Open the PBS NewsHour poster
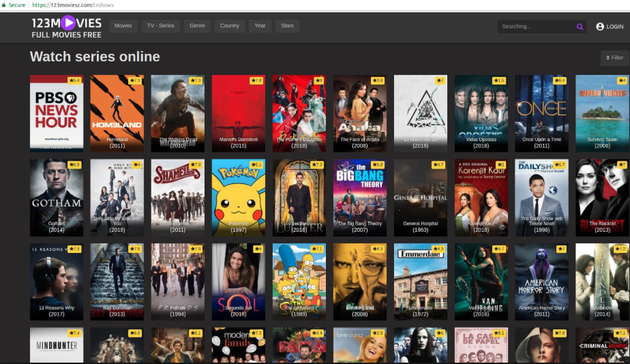 click(x=57, y=113)
